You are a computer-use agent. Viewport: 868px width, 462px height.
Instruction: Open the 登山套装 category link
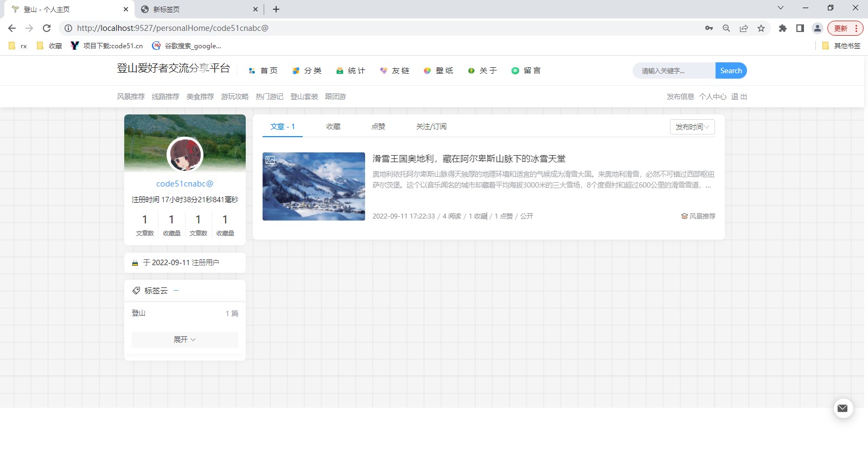point(304,97)
